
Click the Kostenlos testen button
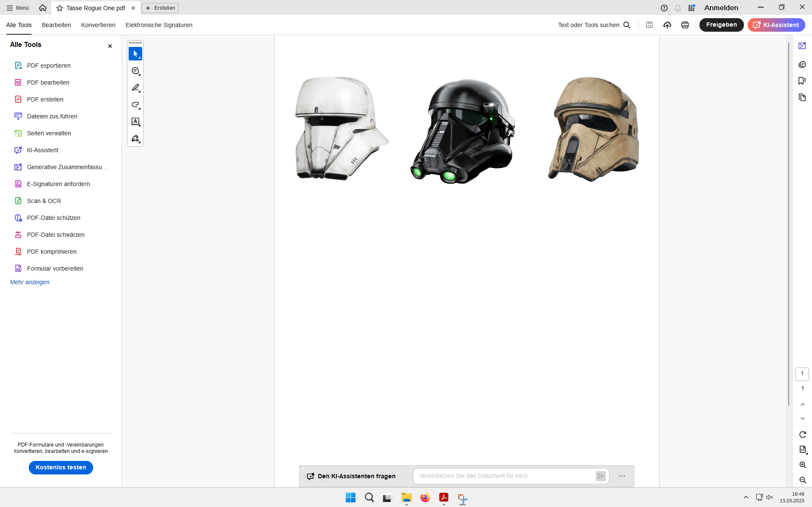61,468
